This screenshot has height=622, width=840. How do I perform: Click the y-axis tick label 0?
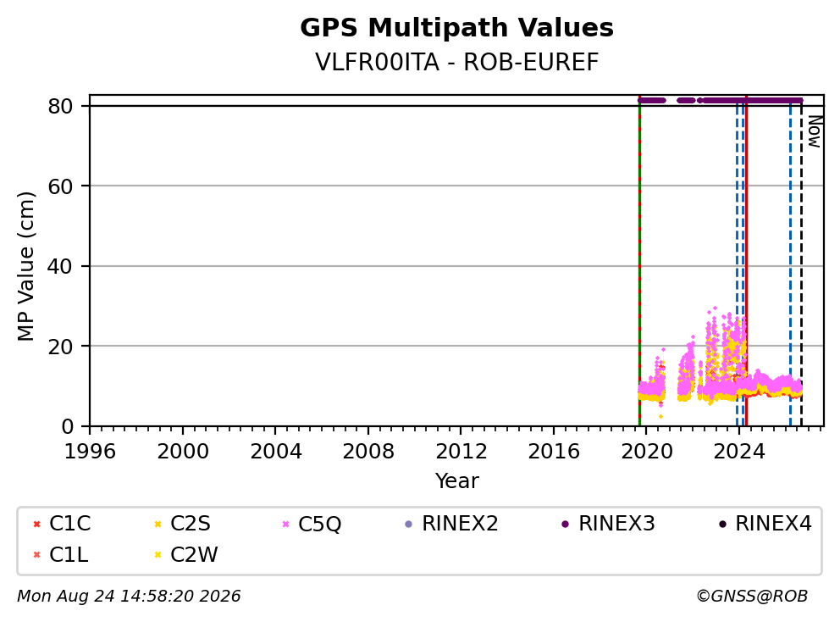click(x=67, y=427)
